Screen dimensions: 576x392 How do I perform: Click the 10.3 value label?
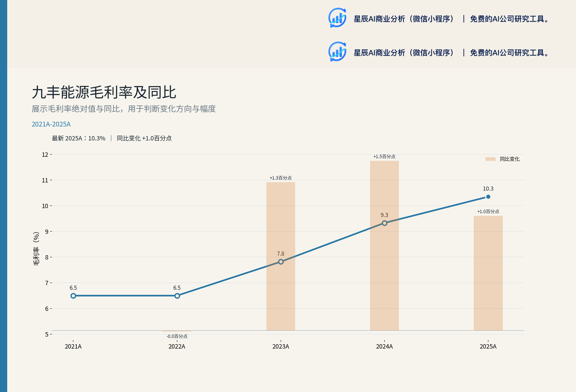(x=488, y=189)
